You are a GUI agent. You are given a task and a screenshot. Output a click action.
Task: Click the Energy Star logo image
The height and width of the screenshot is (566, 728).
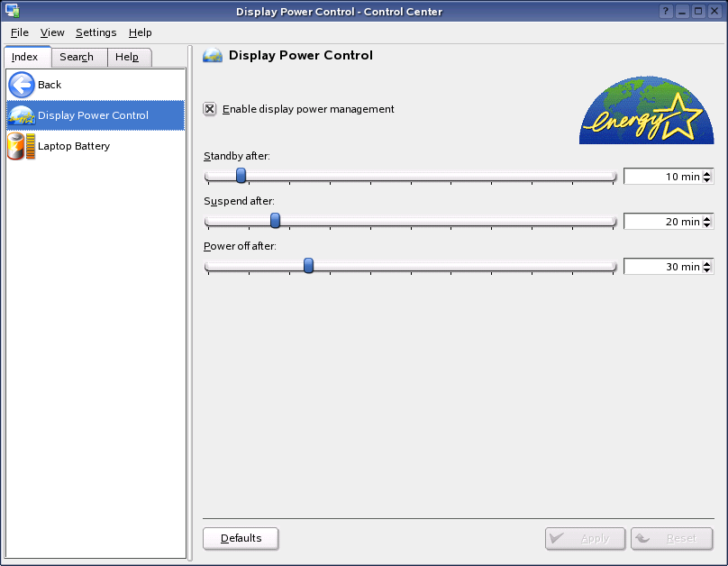pyautogui.click(x=646, y=110)
